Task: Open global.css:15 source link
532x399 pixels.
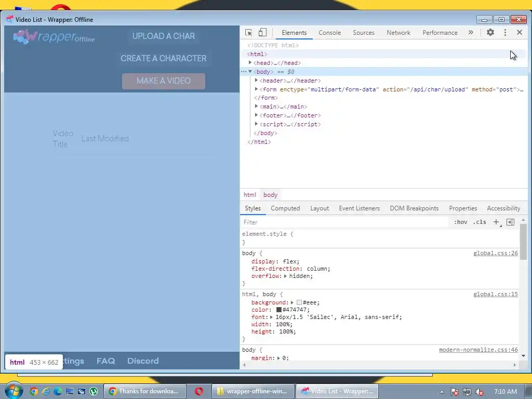Action: pos(495,294)
